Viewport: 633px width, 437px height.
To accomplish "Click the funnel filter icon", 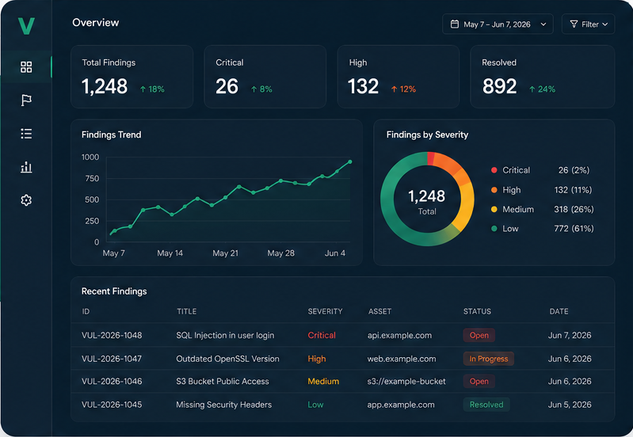I will pos(574,24).
